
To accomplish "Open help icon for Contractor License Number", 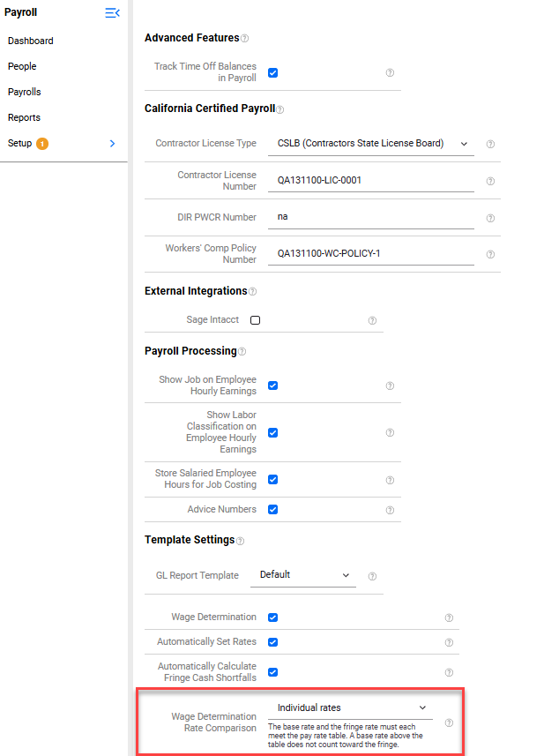I will 490,182.
